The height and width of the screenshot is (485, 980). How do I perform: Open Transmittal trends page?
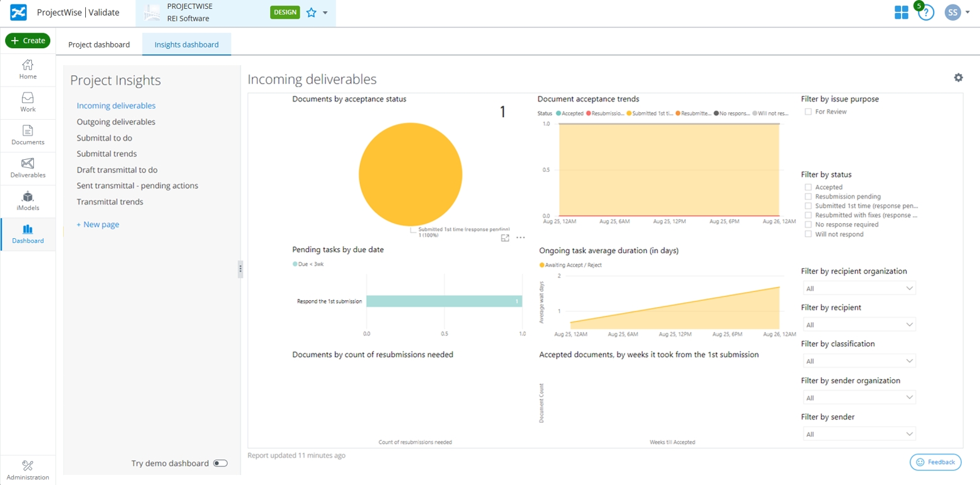(x=110, y=202)
